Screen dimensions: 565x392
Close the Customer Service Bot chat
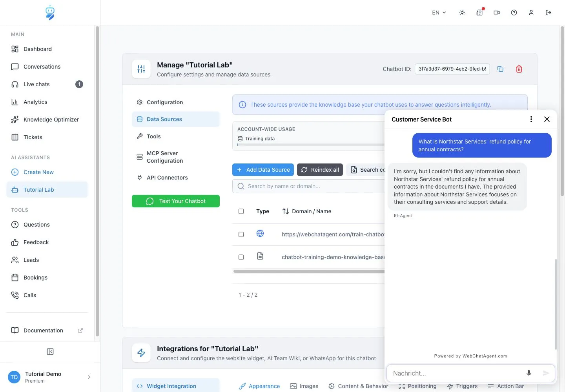[547, 119]
